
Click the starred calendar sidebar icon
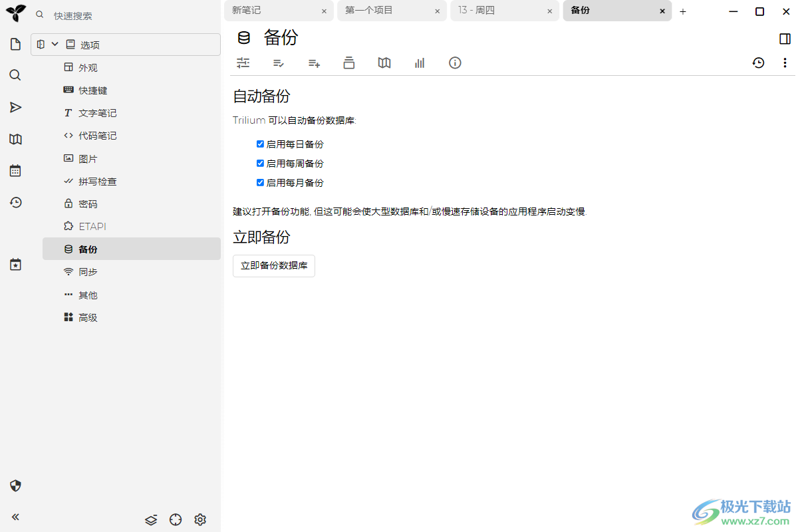(15, 265)
